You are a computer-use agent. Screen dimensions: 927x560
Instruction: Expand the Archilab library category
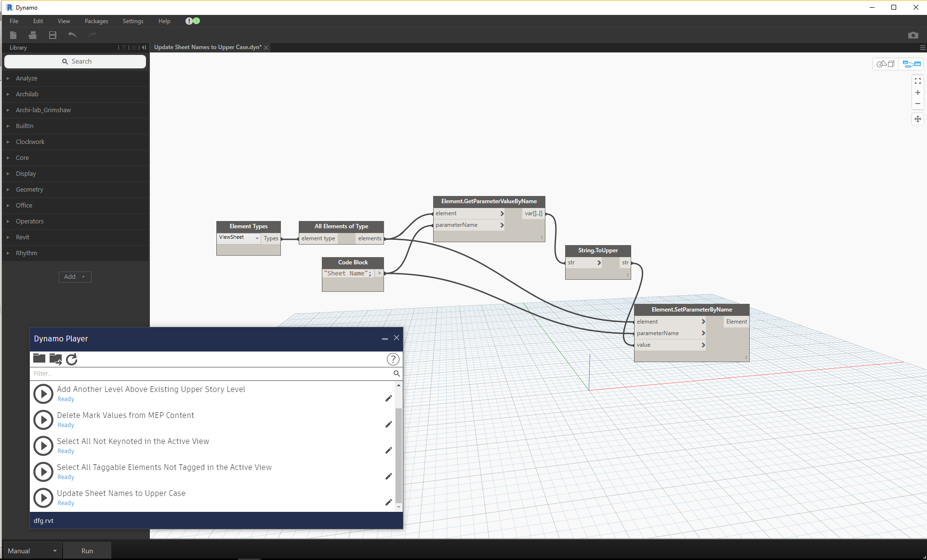pos(75,94)
